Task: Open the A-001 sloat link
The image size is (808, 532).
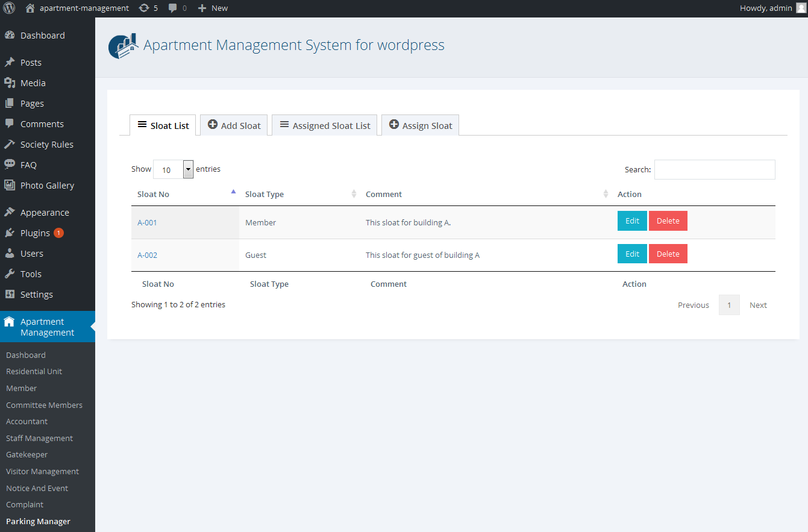Action: pyautogui.click(x=147, y=222)
